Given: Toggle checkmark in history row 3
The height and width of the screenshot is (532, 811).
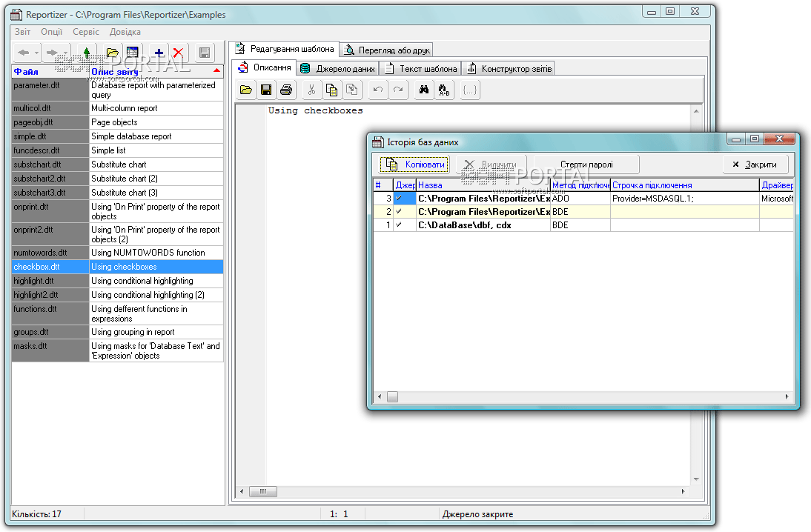Looking at the screenshot, I should tap(399, 199).
